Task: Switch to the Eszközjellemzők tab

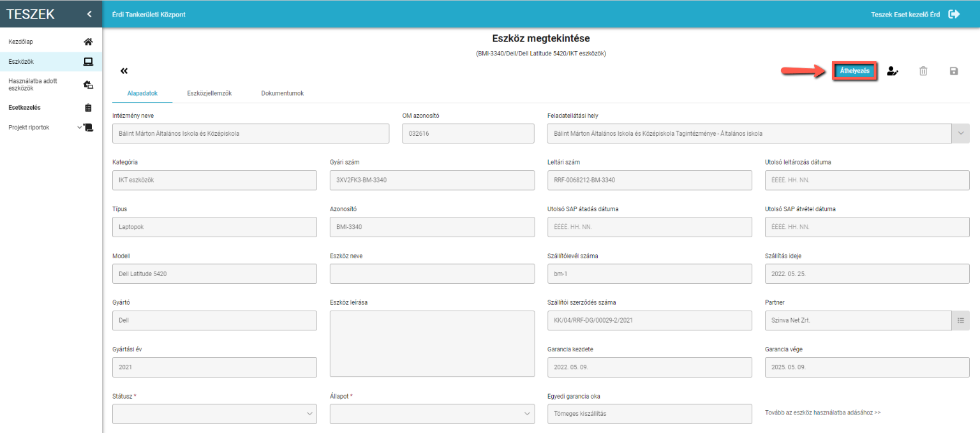Action: (x=209, y=93)
